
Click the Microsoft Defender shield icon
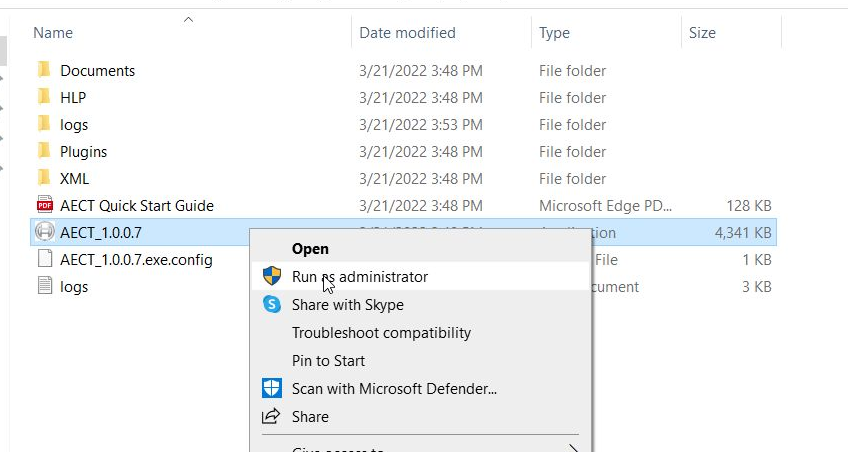coord(272,388)
